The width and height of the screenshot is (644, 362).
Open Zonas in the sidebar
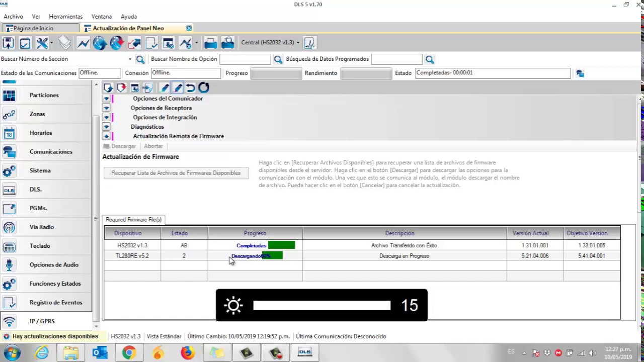click(46, 114)
